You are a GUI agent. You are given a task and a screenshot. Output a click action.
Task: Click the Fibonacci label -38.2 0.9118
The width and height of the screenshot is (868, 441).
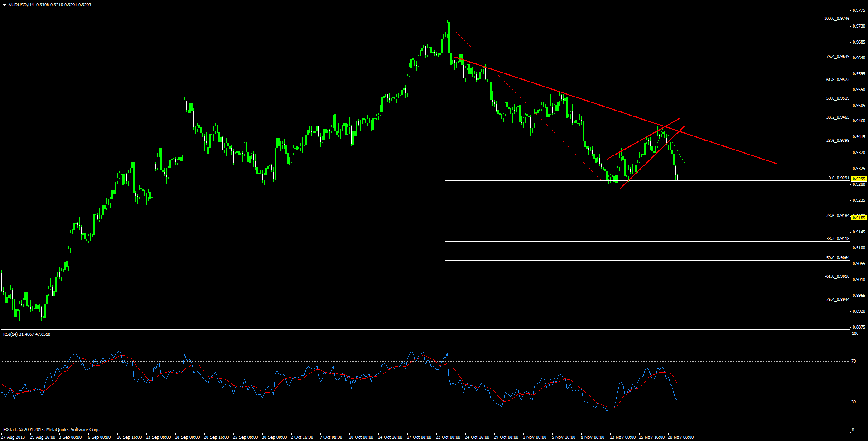837,239
